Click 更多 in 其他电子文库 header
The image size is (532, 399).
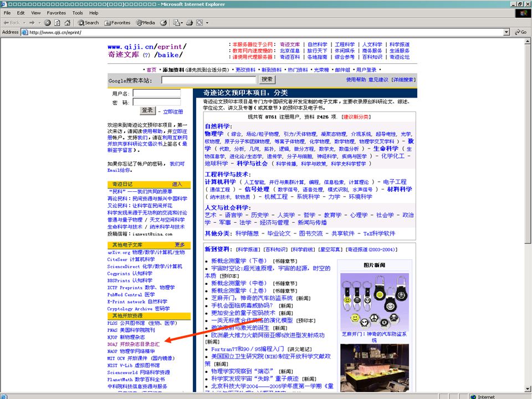[180, 245]
